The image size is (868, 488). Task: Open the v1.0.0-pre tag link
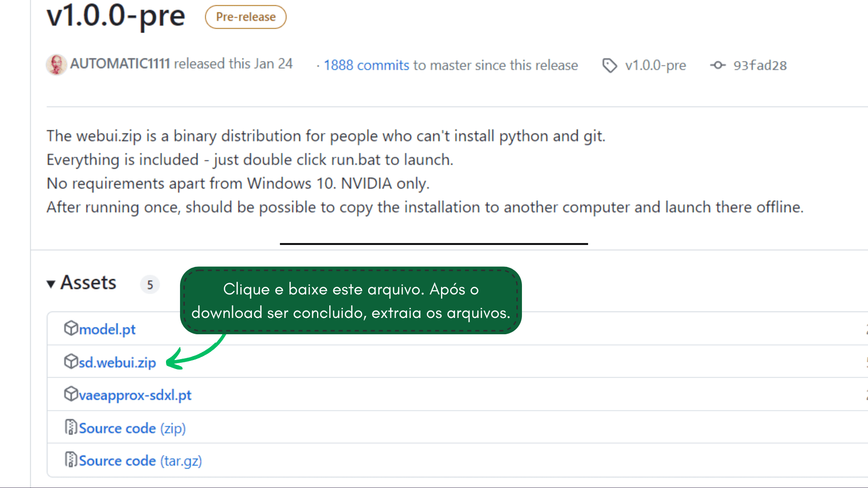pos(655,66)
